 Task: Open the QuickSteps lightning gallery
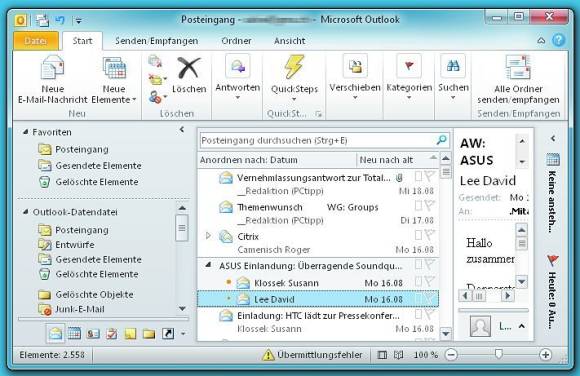(x=294, y=78)
